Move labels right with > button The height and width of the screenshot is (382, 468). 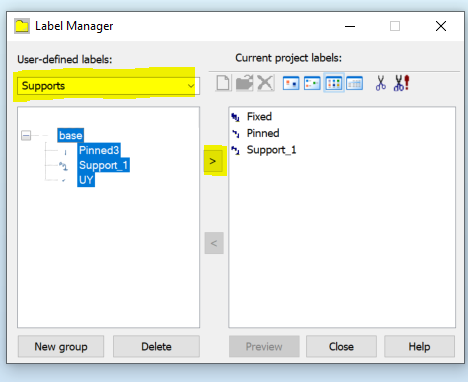(213, 161)
